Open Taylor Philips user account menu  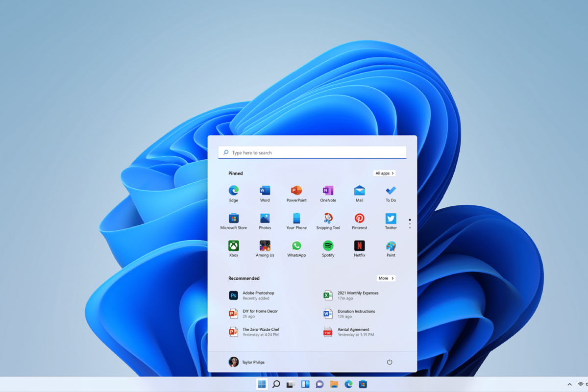(247, 362)
